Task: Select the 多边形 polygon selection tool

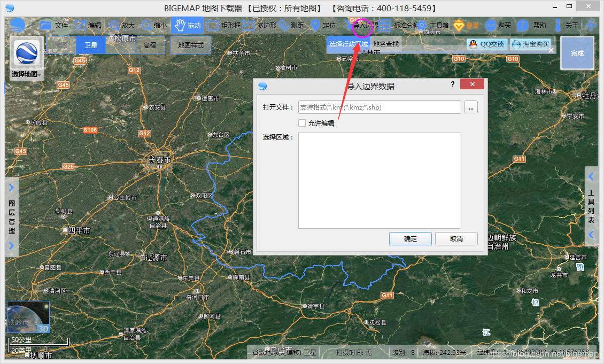Action: (259, 26)
